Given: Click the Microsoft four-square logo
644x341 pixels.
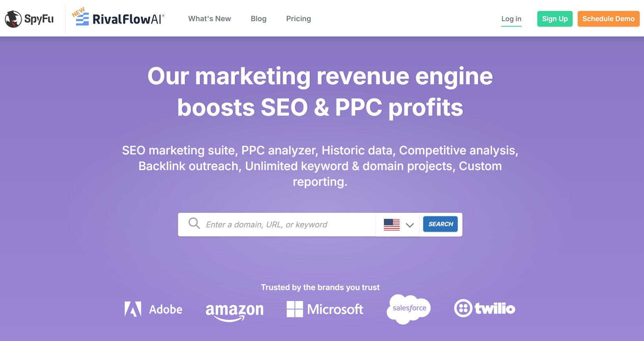Looking at the screenshot, I should click(295, 309).
